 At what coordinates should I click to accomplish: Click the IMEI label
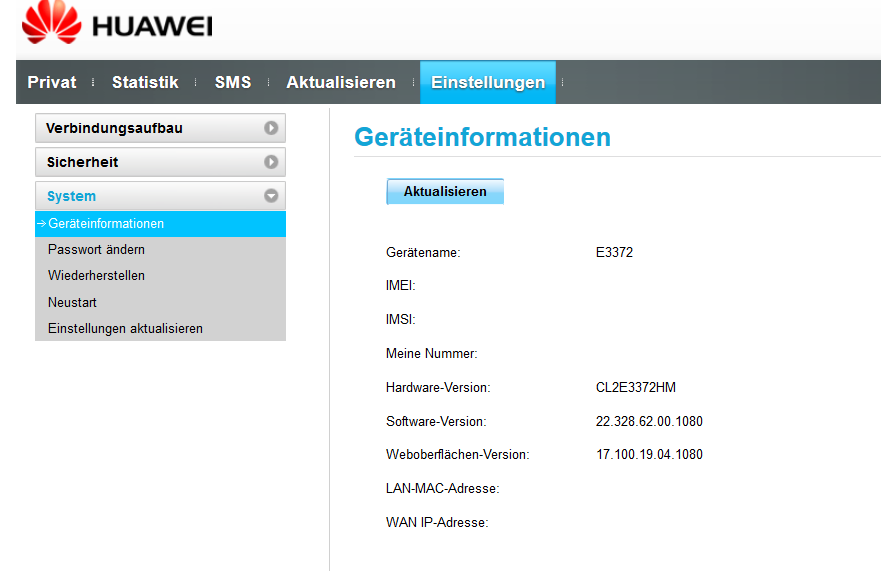tap(401, 286)
